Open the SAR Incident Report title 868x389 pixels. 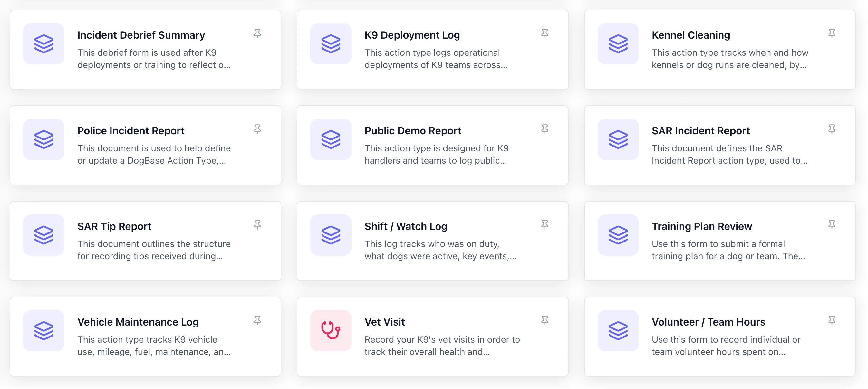(700, 131)
